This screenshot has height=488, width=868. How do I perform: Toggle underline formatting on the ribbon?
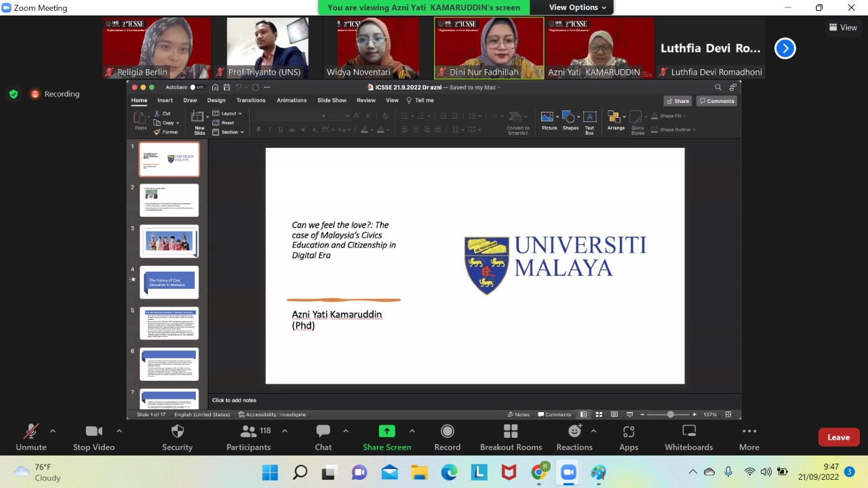pyautogui.click(x=280, y=129)
